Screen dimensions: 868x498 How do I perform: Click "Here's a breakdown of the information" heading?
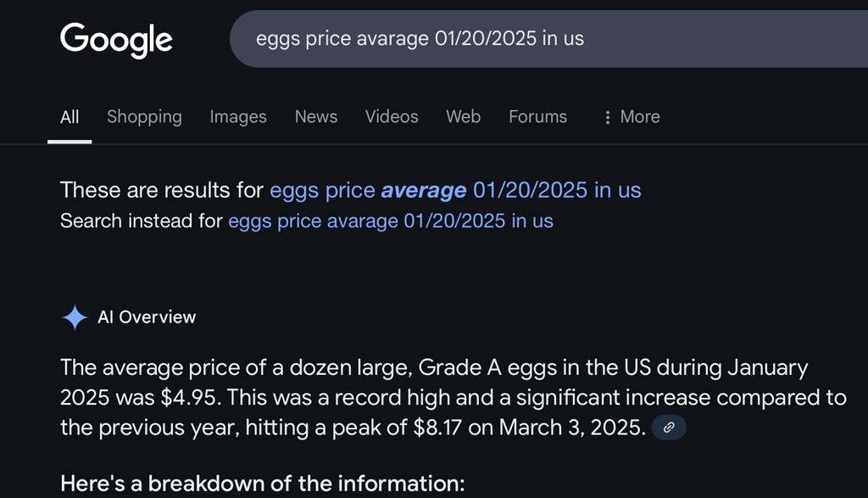(x=263, y=484)
